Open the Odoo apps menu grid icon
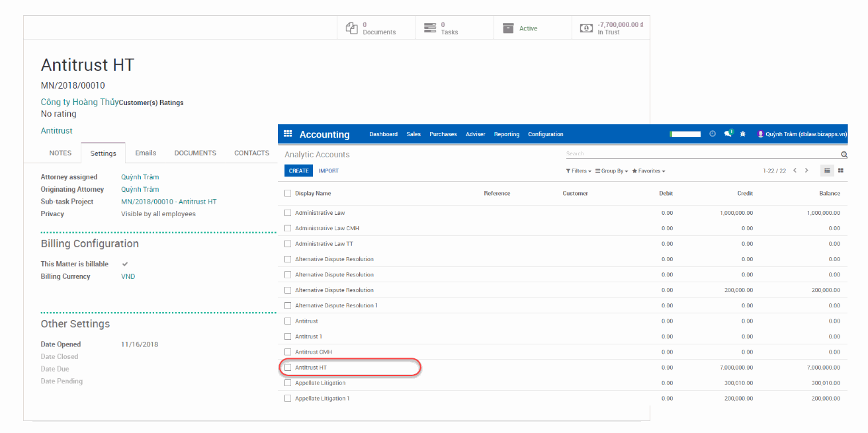Viewport: 868px width, 433px height. tap(288, 134)
